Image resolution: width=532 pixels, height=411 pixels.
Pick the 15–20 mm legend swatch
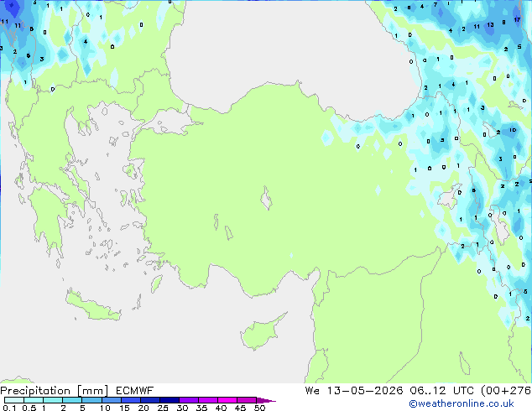pyautogui.click(x=131, y=400)
